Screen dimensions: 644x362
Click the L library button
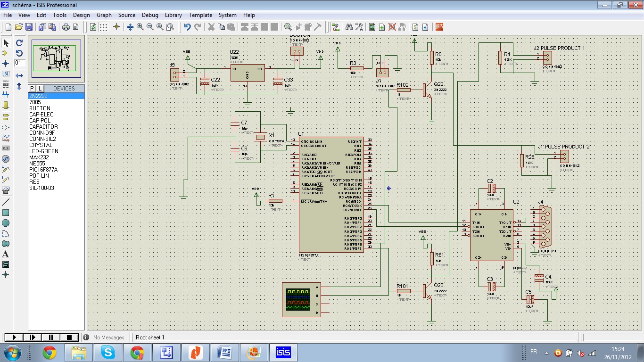(40, 89)
